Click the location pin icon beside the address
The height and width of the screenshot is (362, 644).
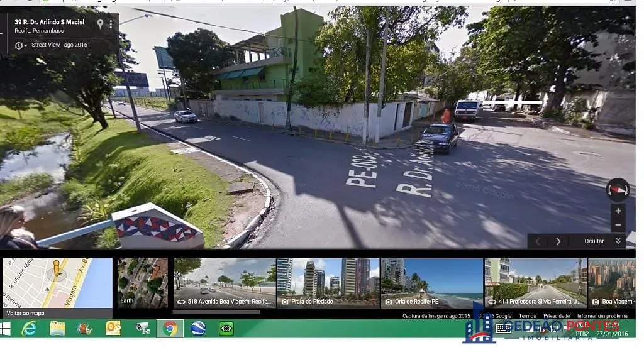click(100, 25)
